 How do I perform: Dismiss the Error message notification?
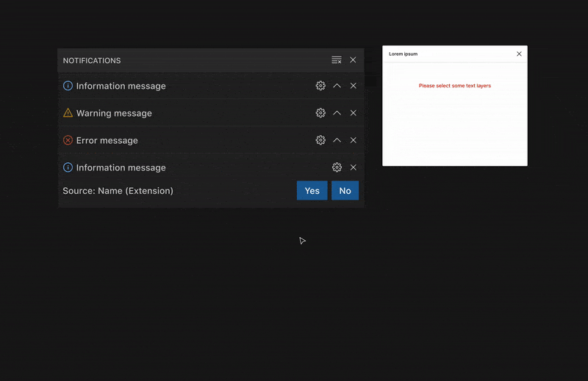(x=354, y=140)
